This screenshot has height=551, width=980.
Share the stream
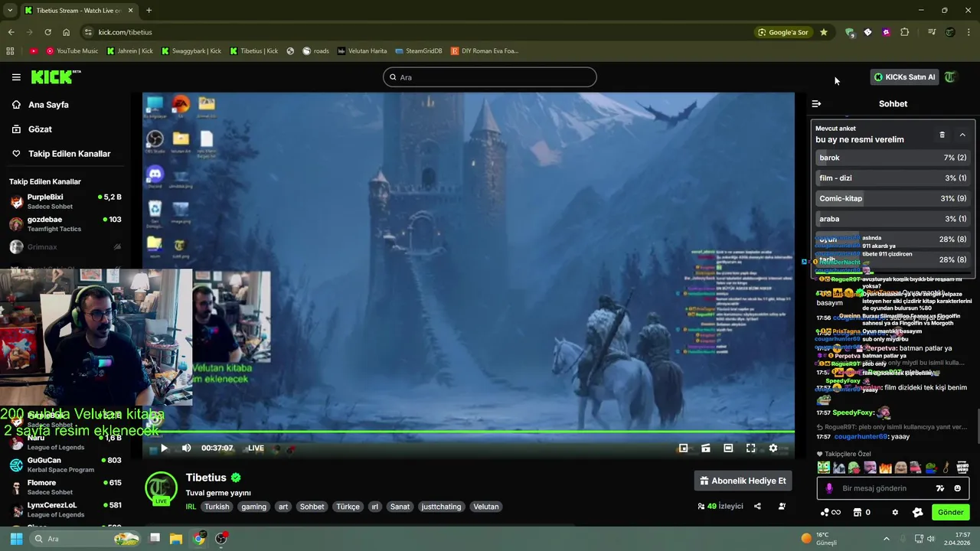[757, 506]
